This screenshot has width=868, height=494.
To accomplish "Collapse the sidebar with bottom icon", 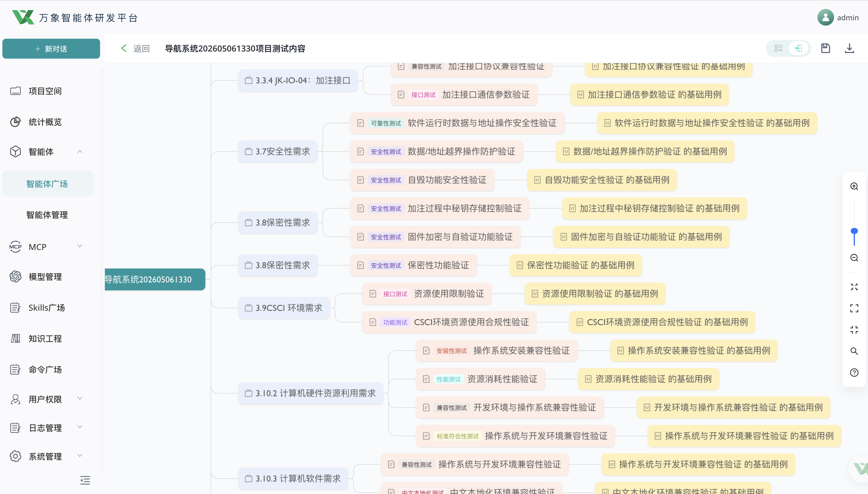I will [x=85, y=480].
